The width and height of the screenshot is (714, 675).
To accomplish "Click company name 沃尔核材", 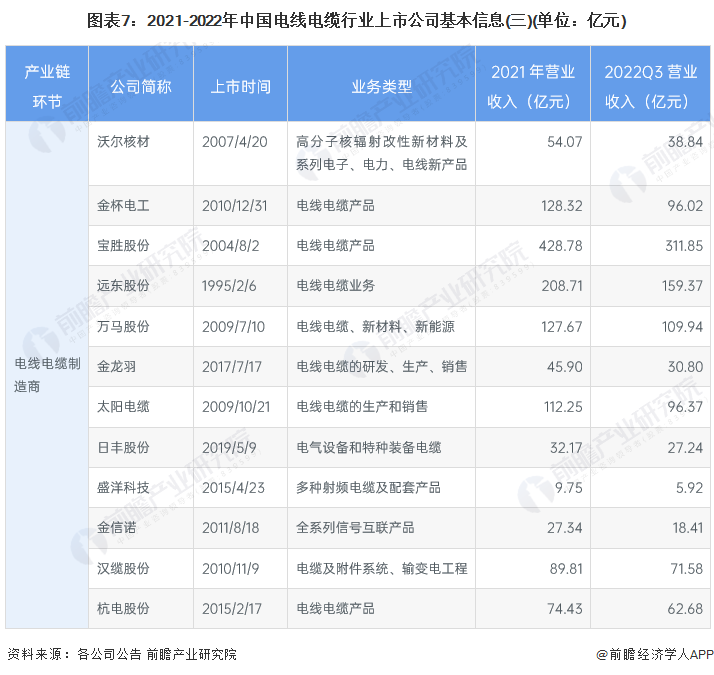I will [123, 142].
